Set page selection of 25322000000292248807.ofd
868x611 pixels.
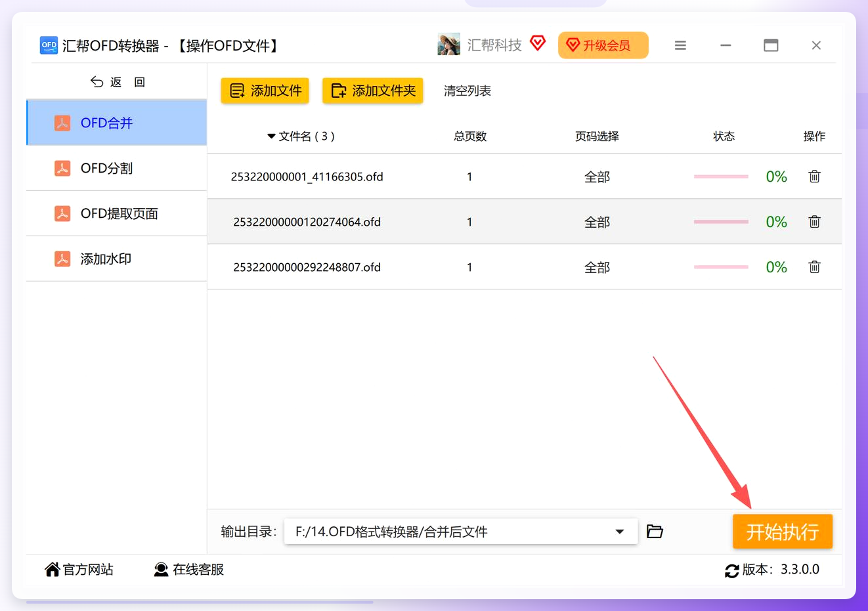point(597,268)
